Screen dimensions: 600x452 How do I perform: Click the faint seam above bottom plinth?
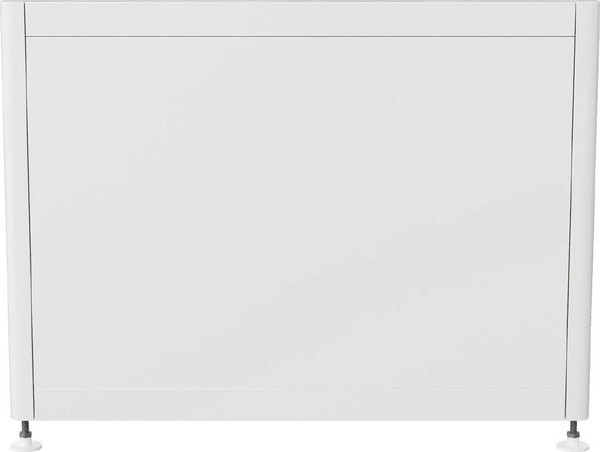300,389
